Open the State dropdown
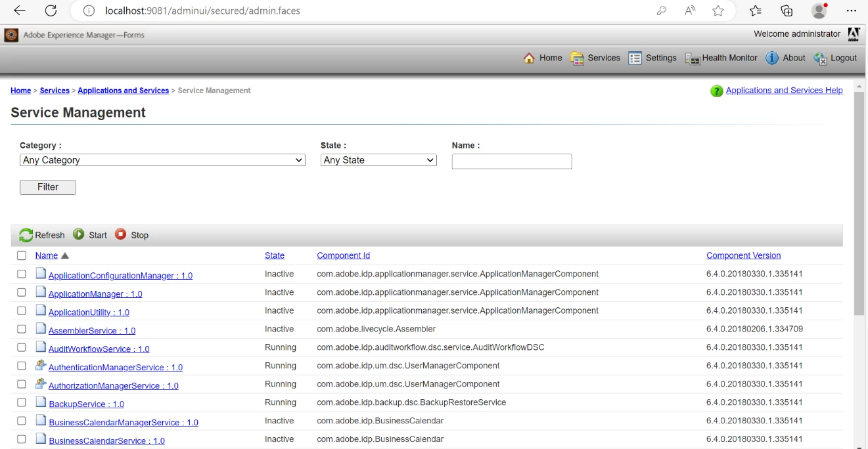 378,160
